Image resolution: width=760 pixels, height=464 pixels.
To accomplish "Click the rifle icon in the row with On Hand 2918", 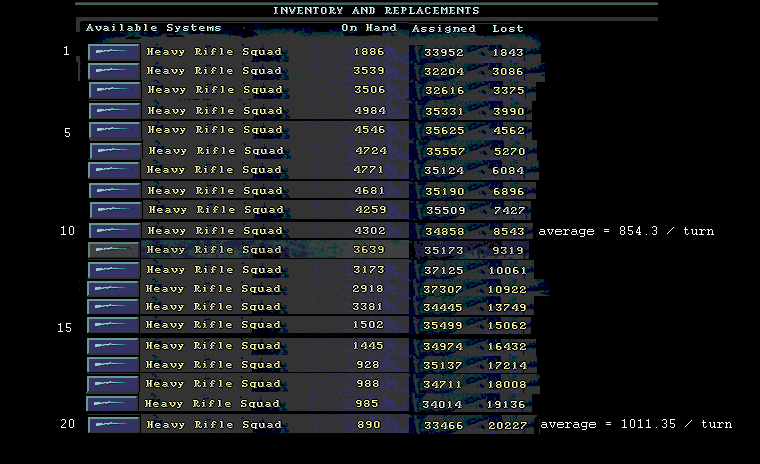I will [x=113, y=289].
